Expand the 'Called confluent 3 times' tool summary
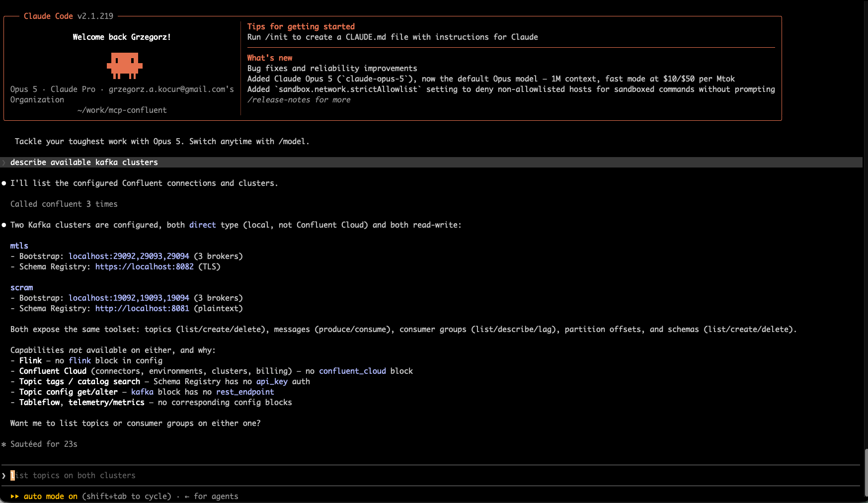 tap(64, 204)
